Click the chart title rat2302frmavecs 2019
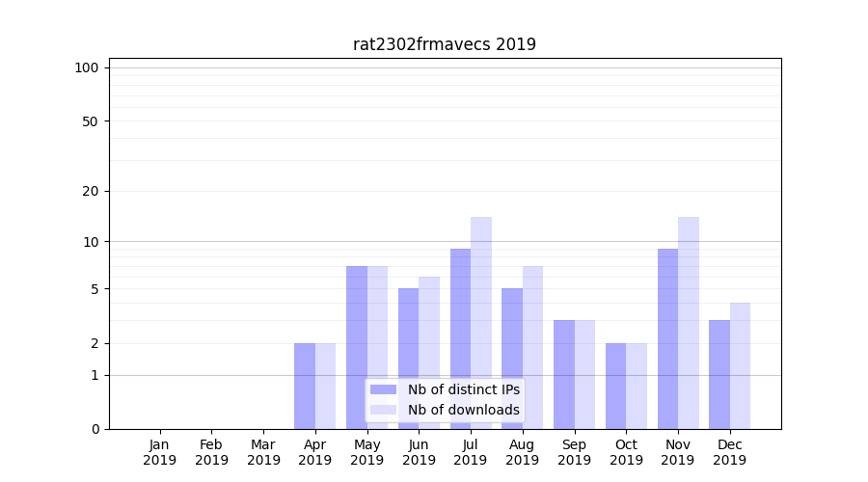 pyautogui.click(x=444, y=44)
